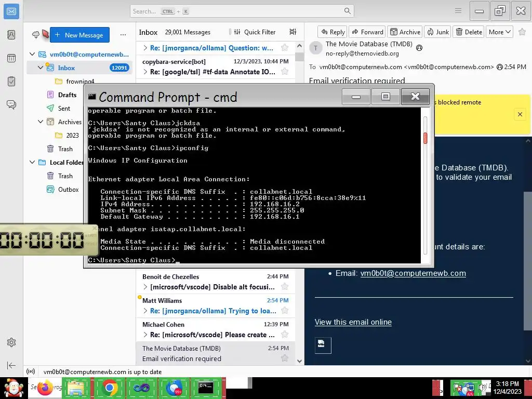The image size is (532, 399).
Task: Open folder pane options ellipsis
Action: point(123,35)
